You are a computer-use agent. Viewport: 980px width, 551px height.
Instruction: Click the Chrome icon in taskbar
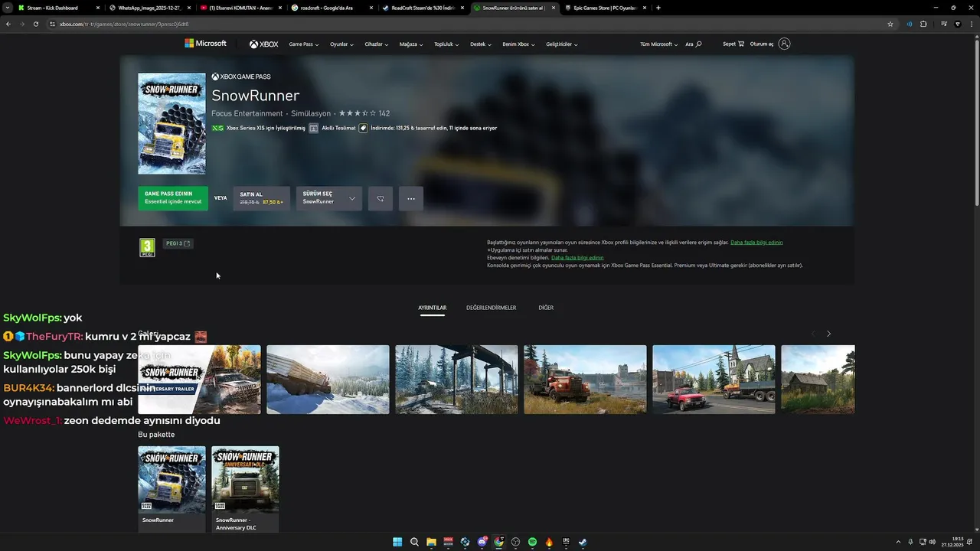click(498, 542)
